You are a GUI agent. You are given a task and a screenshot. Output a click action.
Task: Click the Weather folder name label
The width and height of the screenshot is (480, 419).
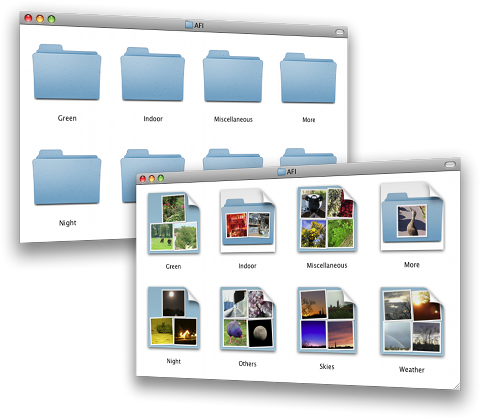pyautogui.click(x=412, y=369)
